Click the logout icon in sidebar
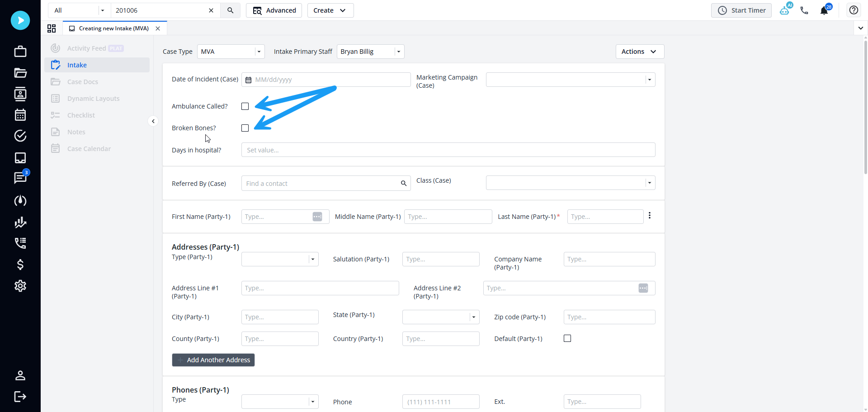868x412 pixels. pos(20,397)
